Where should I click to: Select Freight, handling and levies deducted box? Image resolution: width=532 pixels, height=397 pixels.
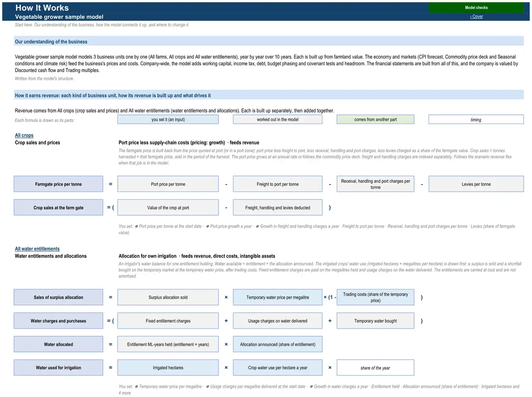coord(278,208)
